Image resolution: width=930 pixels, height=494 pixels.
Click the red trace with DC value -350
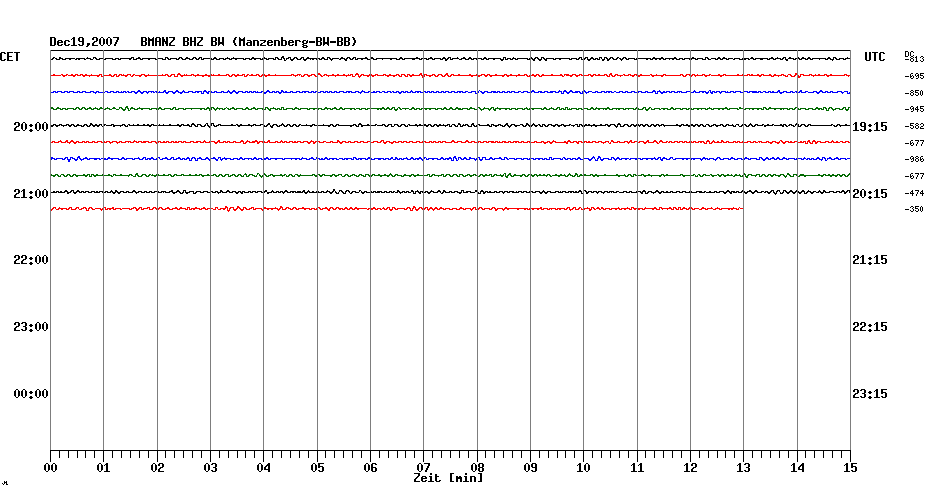397,209
